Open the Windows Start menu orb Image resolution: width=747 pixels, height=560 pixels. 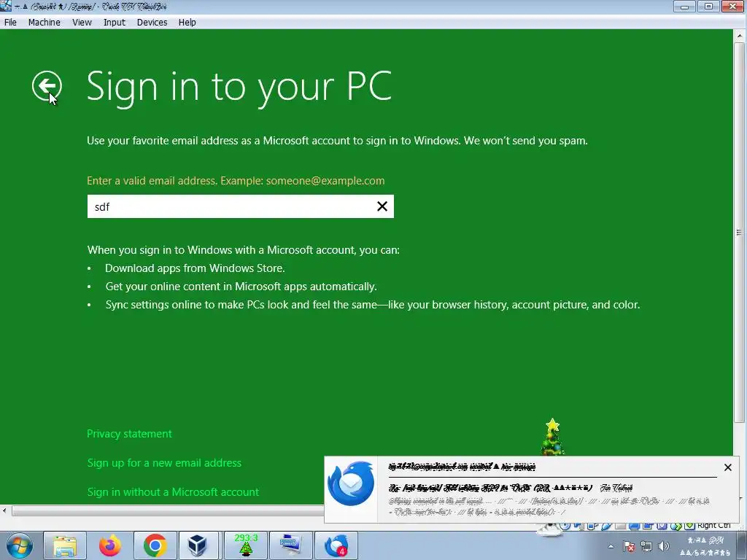click(20, 545)
